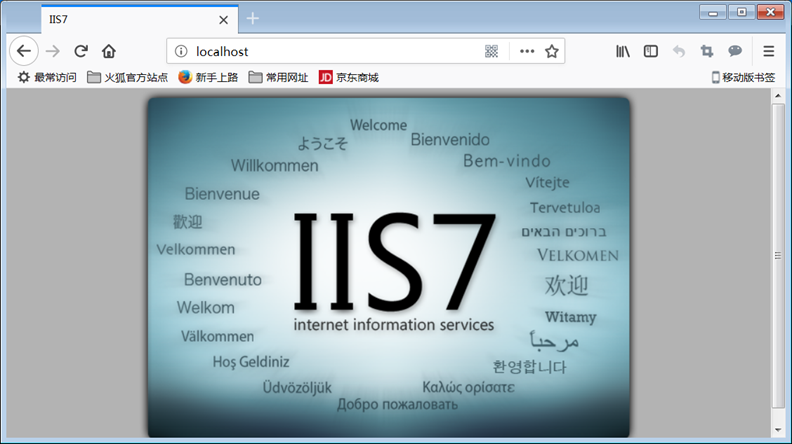Reload the localhost page
The height and width of the screenshot is (444, 792).
click(81, 51)
